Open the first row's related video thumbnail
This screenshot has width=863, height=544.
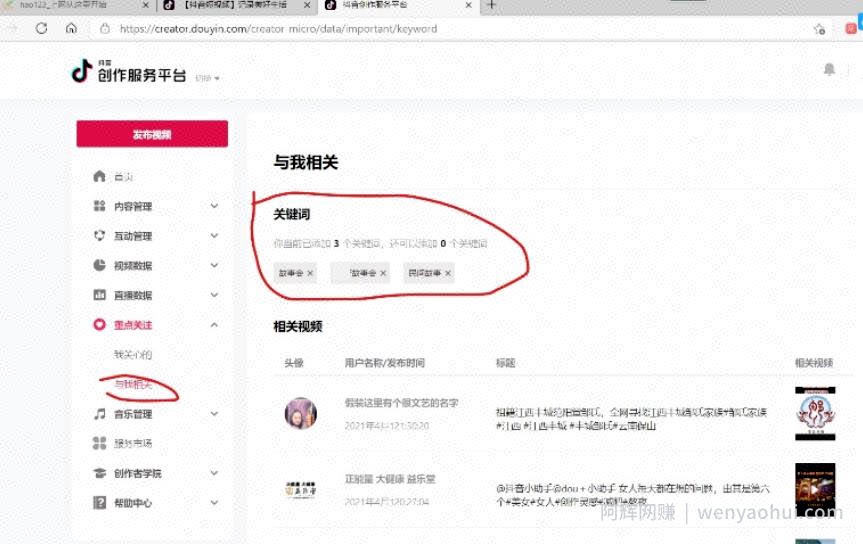815,414
